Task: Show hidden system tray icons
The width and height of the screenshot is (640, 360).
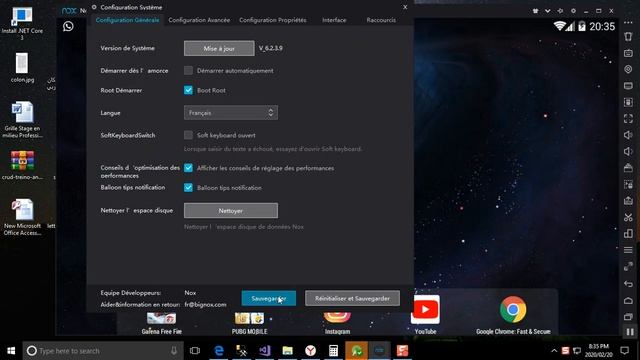Action: tap(554, 351)
